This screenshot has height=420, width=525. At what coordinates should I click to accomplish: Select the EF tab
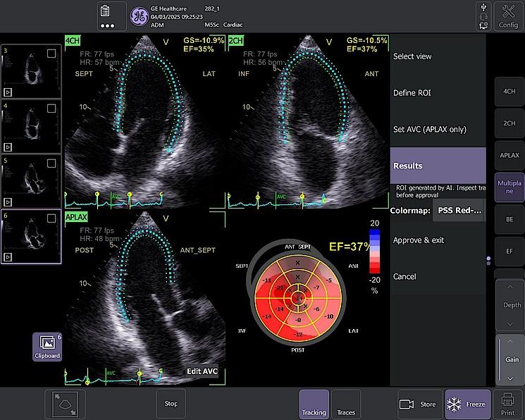[x=509, y=251]
